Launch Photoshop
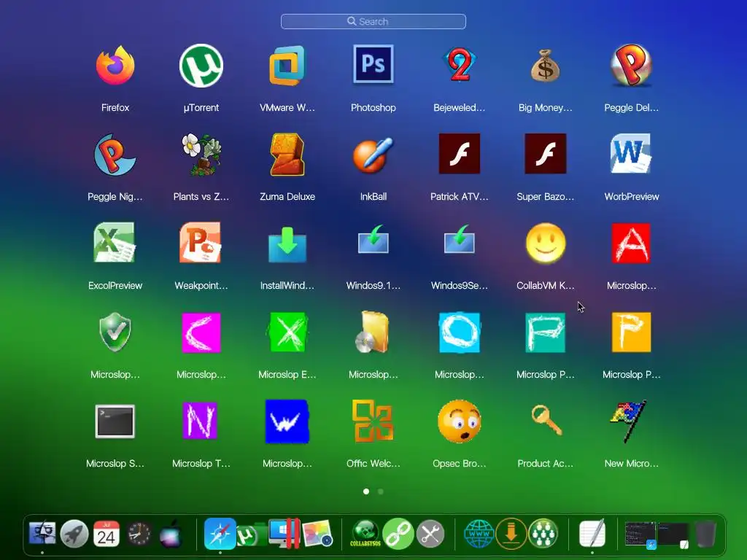This screenshot has height=560, width=747. click(x=373, y=64)
